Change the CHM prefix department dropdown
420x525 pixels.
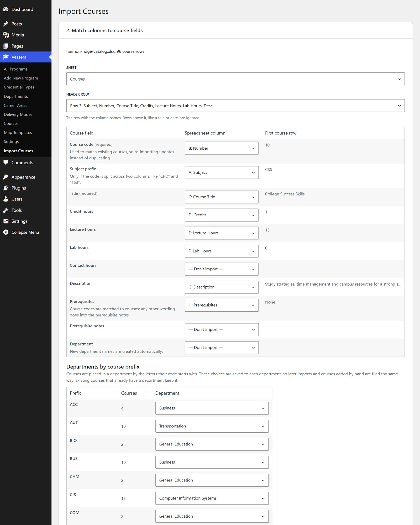pos(212,480)
